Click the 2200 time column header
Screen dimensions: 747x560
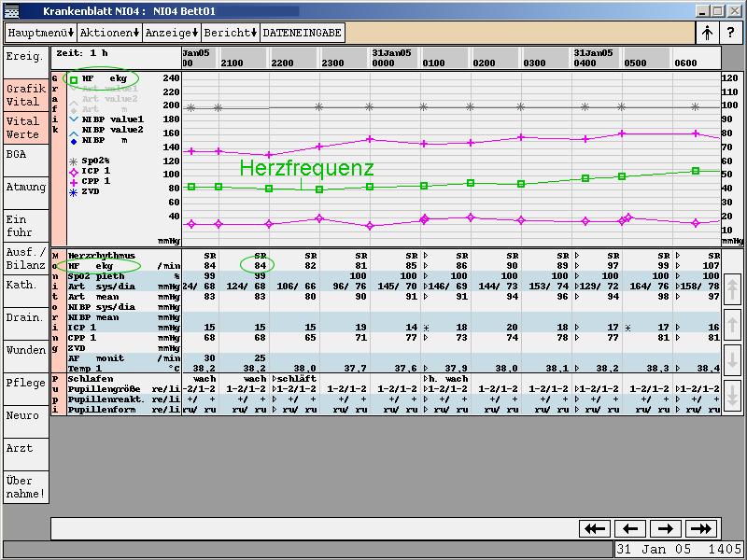[282, 63]
